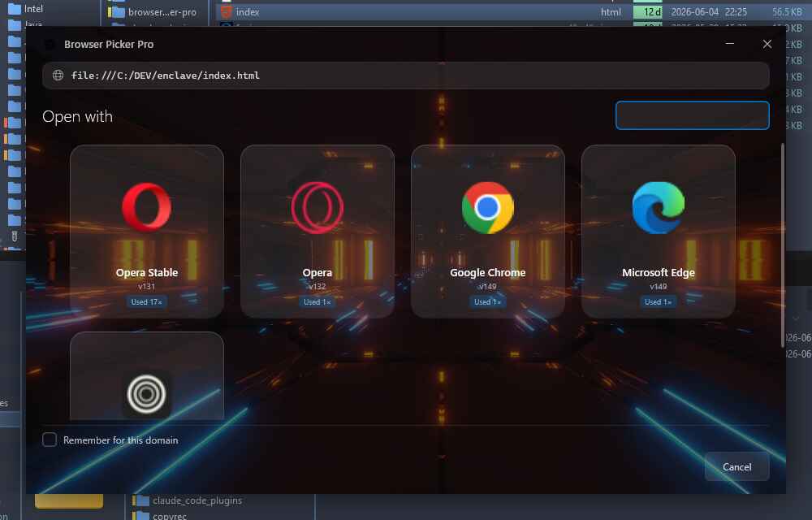Click the HTML file icon next to index
The width and height of the screenshot is (812, 520).
(x=227, y=11)
